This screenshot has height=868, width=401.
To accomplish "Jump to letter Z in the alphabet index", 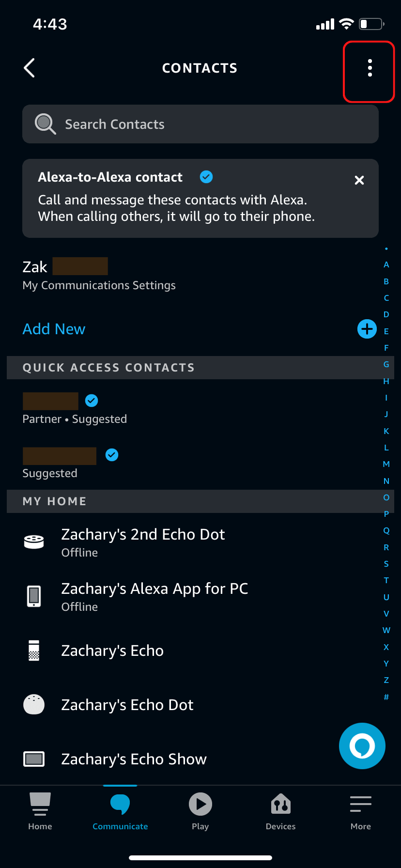I will coord(386,680).
